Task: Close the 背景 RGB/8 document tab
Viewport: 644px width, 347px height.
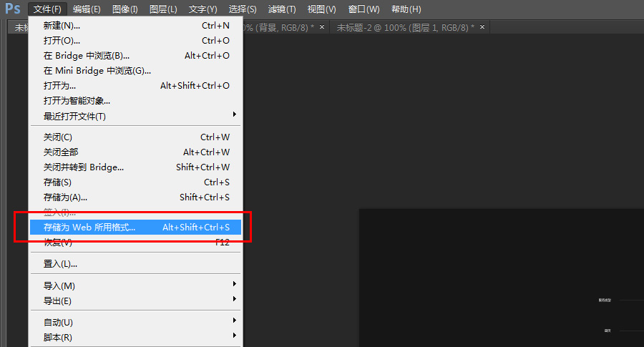Action: point(321,27)
